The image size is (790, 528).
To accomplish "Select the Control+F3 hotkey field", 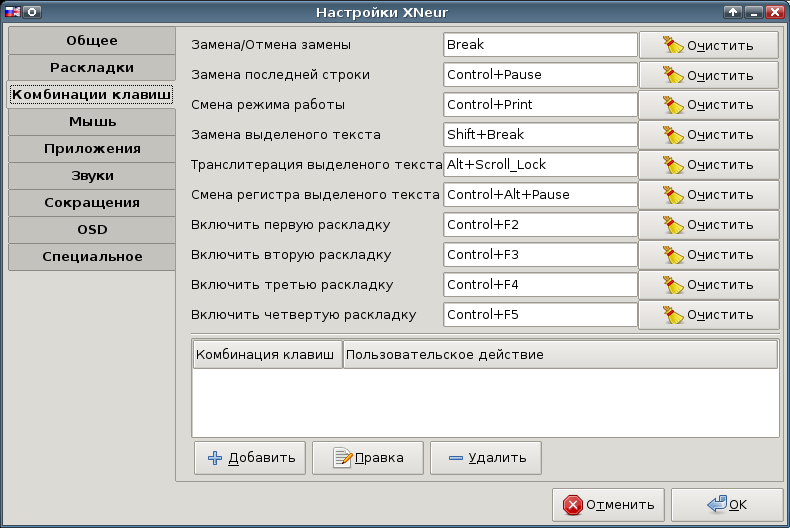I will (540, 254).
